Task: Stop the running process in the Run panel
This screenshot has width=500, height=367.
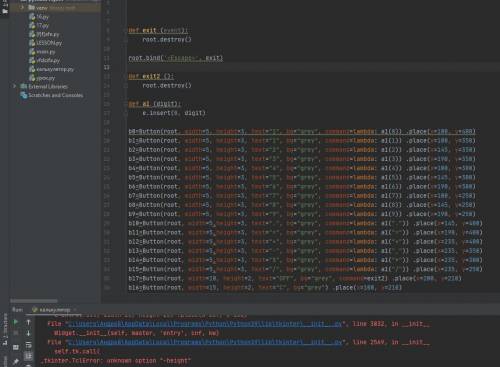Action: [15, 333]
